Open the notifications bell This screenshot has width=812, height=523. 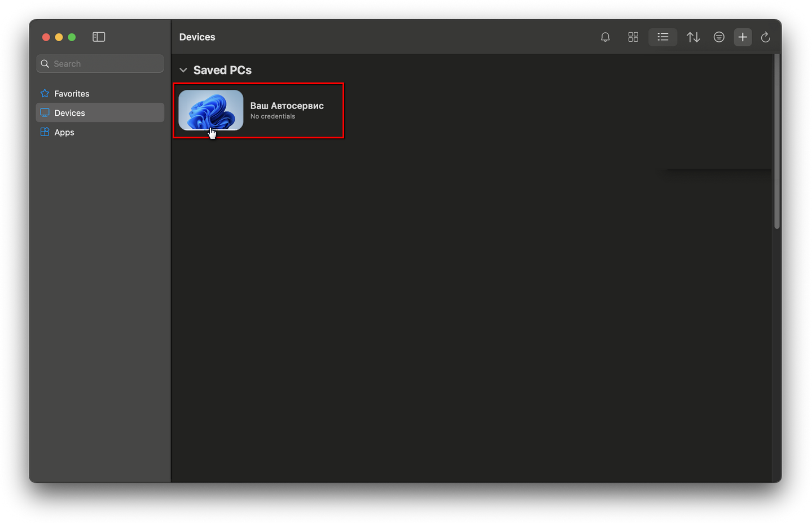coord(605,37)
